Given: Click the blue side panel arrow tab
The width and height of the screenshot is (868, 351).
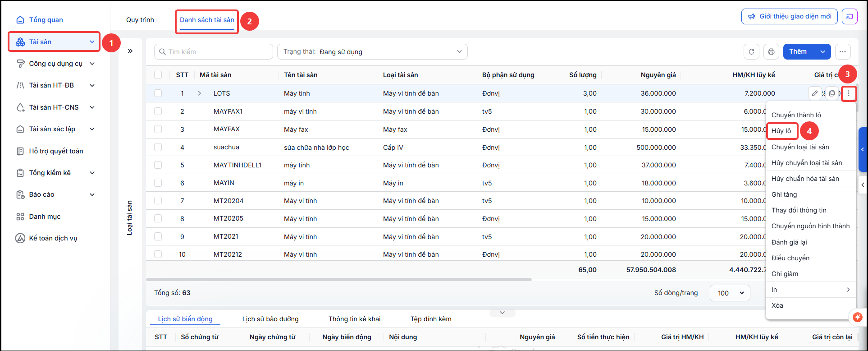Looking at the screenshot, I should pyautogui.click(x=863, y=149).
